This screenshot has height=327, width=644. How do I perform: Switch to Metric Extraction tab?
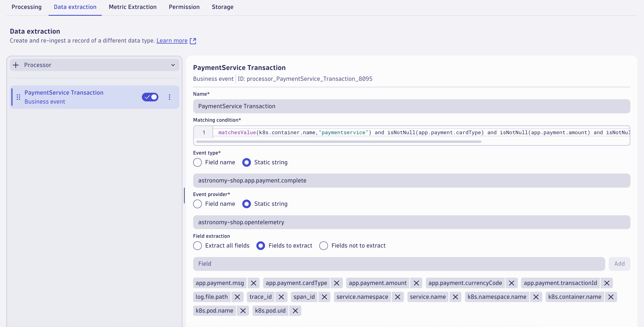pyautogui.click(x=133, y=7)
